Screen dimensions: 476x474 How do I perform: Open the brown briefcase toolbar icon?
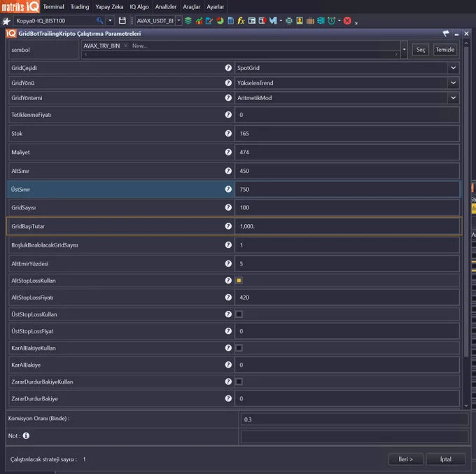(x=310, y=20)
